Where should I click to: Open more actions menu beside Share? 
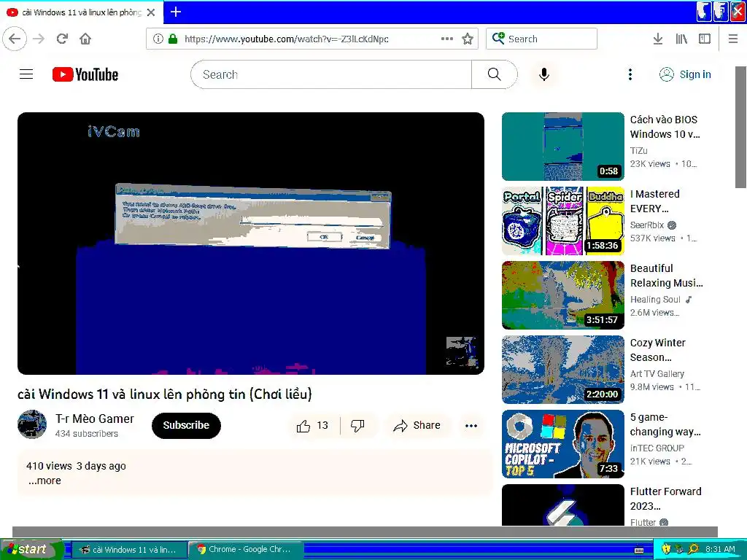471,425
